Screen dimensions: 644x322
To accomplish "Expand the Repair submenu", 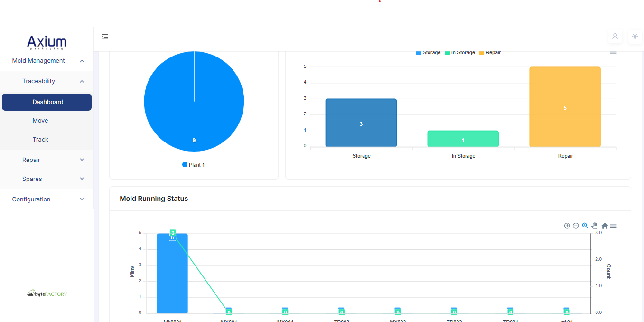I will coord(47,160).
